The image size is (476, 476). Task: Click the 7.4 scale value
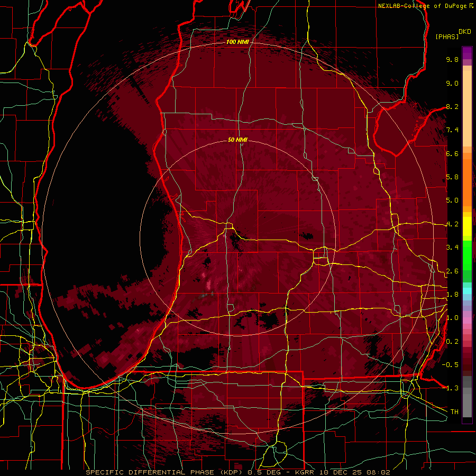[452, 130]
